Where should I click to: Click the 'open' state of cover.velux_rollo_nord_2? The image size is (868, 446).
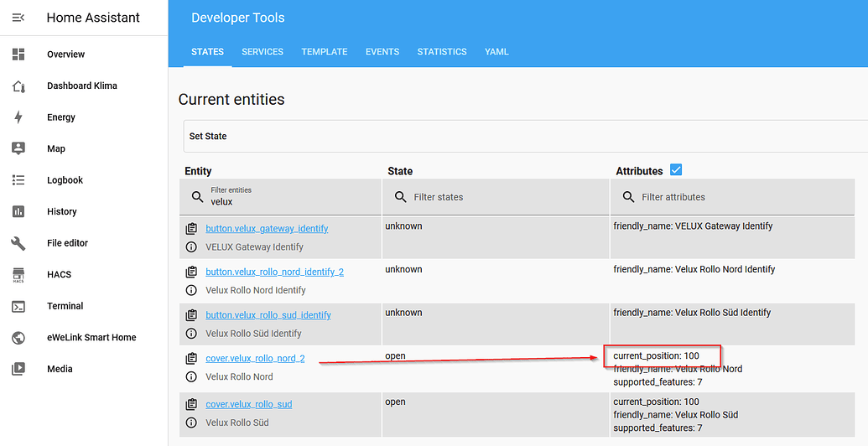[395, 355]
